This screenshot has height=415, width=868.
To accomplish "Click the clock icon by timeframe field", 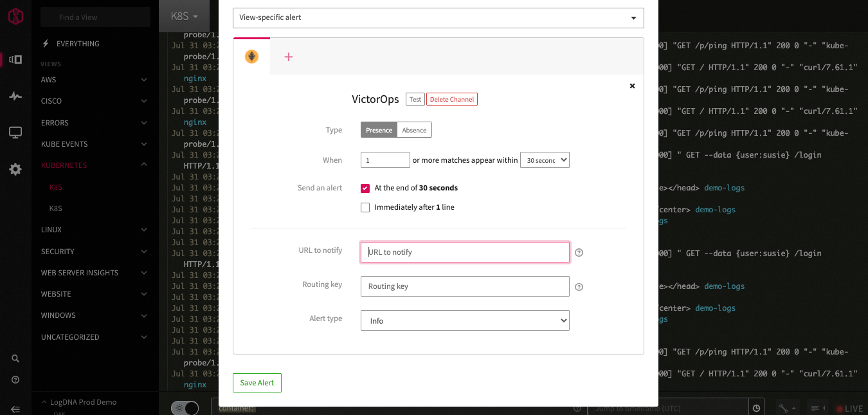I will tap(757, 408).
